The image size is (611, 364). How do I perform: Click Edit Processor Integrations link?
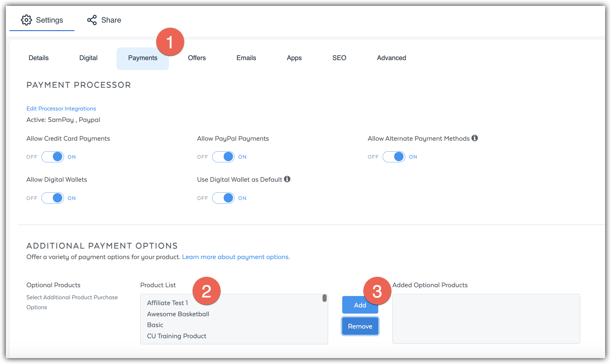click(x=61, y=108)
